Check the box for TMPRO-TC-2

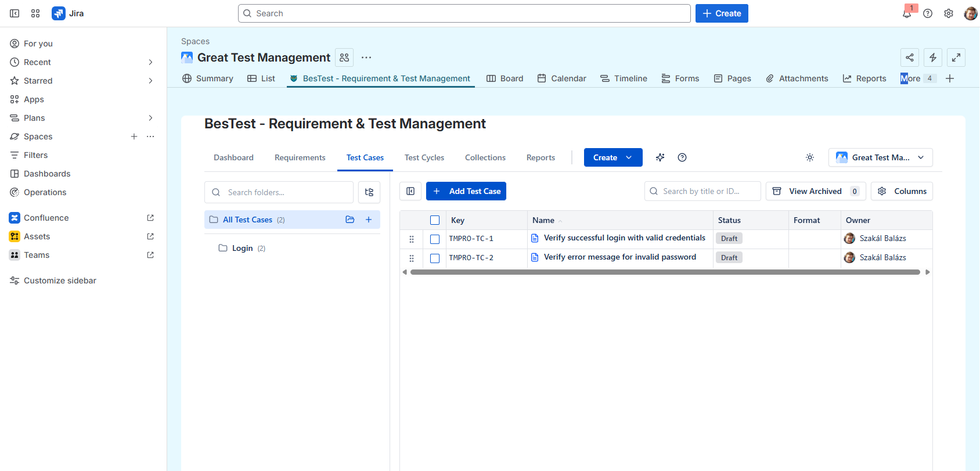tap(435, 258)
